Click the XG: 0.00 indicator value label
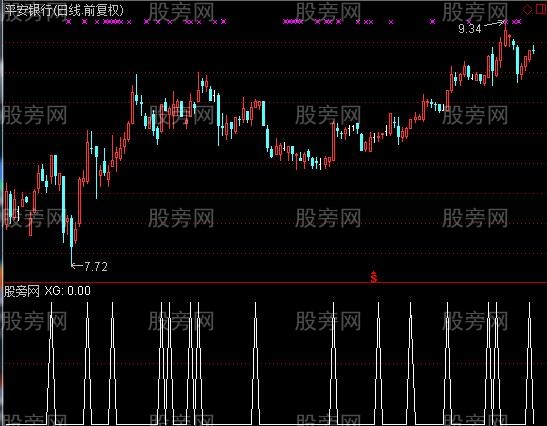Image resolution: width=547 pixels, height=426 pixels. (68, 291)
